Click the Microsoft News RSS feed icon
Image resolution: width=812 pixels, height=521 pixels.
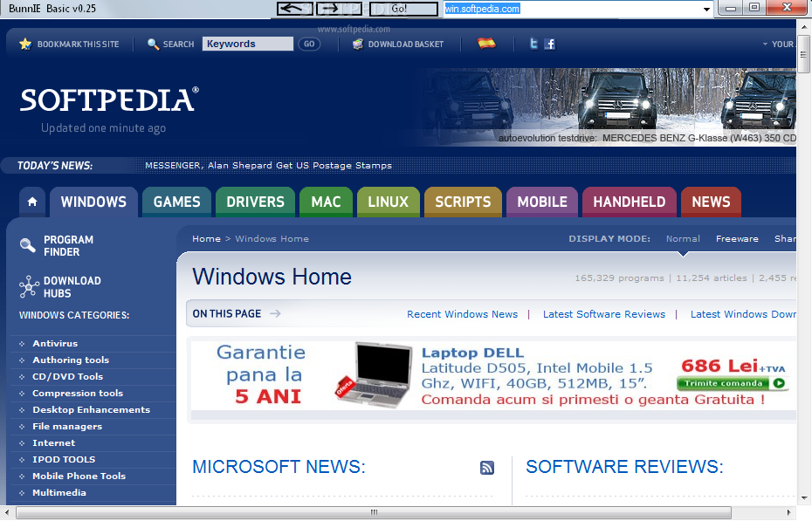point(487,468)
